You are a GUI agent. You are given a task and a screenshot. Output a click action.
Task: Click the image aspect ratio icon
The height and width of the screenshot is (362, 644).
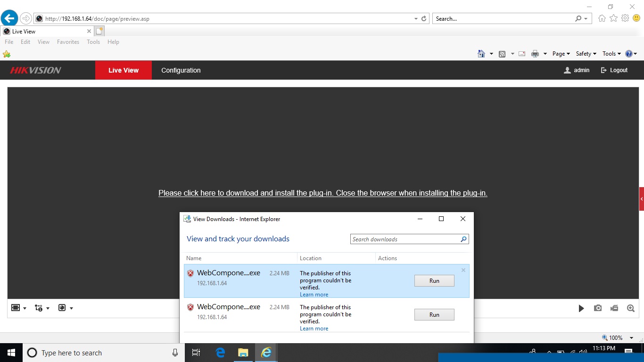[x=63, y=307]
